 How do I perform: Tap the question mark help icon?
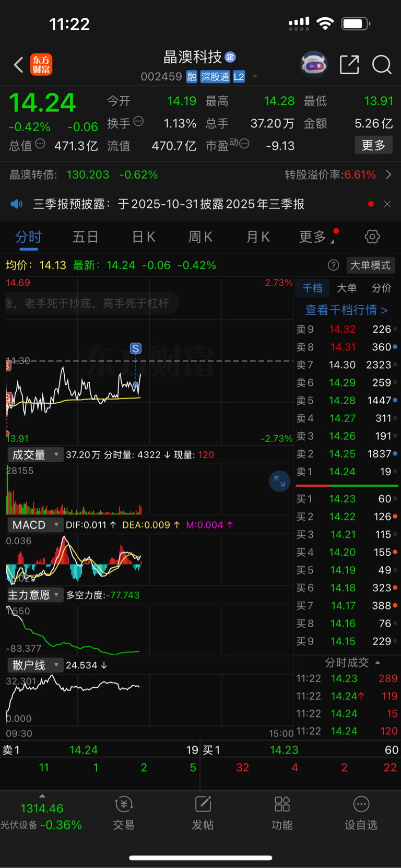[x=333, y=265]
